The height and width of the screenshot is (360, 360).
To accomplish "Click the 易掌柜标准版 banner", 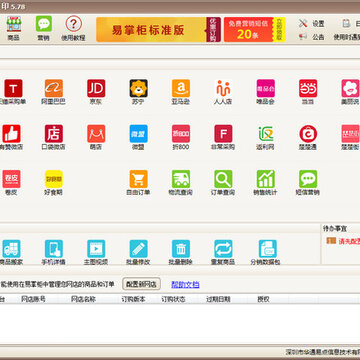I will pos(158,30).
